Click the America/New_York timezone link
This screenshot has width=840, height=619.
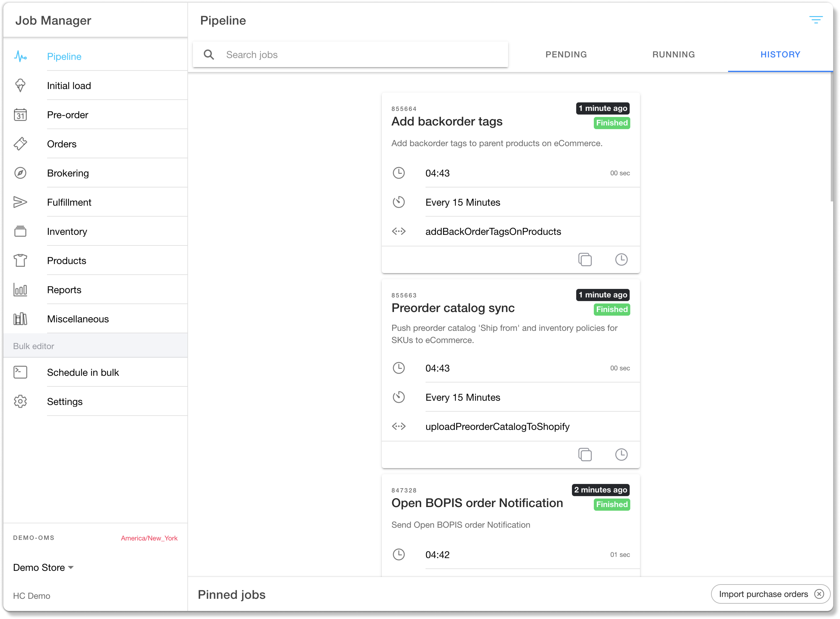coord(149,538)
